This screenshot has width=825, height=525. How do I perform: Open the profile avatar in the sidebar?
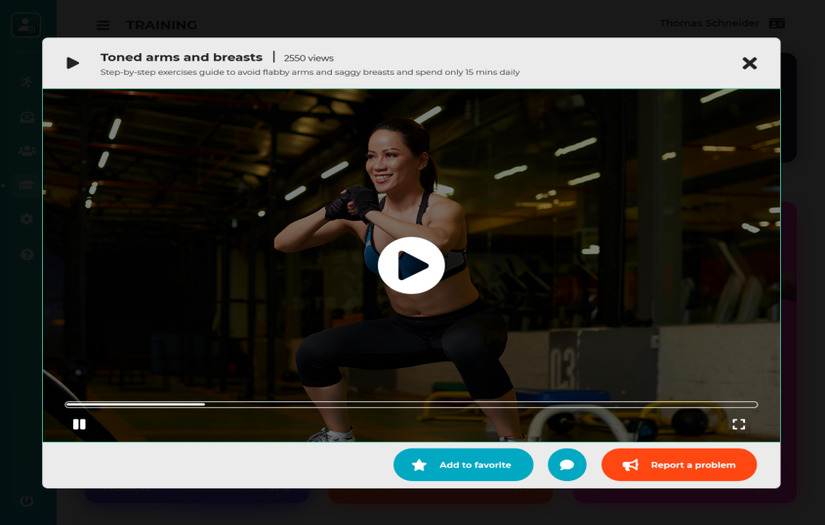26,25
